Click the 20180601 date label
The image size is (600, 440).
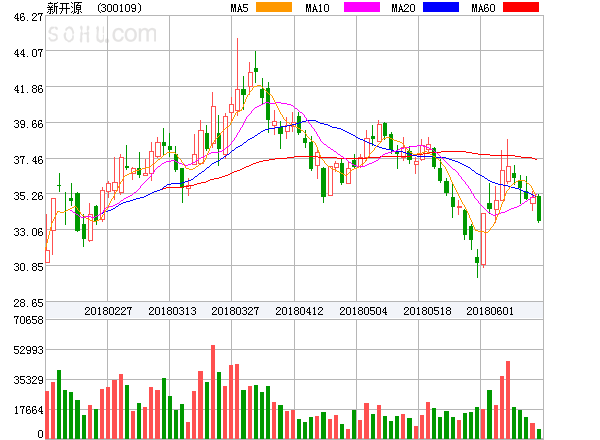(490, 311)
